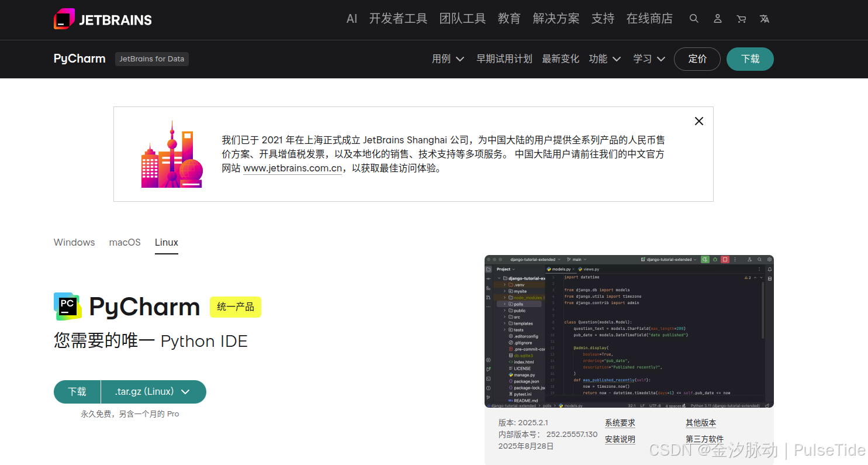This screenshot has width=868, height=465.
Task: Click the large PyCharm heading
Action: tap(144, 307)
